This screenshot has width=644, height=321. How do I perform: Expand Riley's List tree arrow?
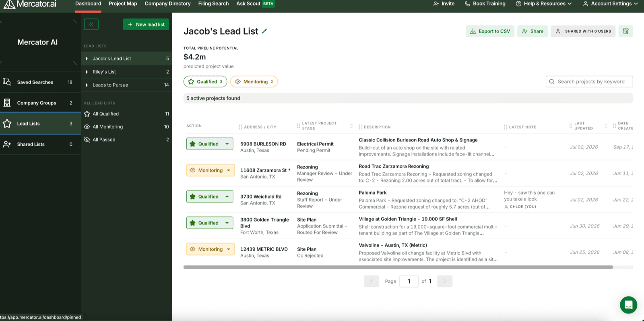[87, 72]
